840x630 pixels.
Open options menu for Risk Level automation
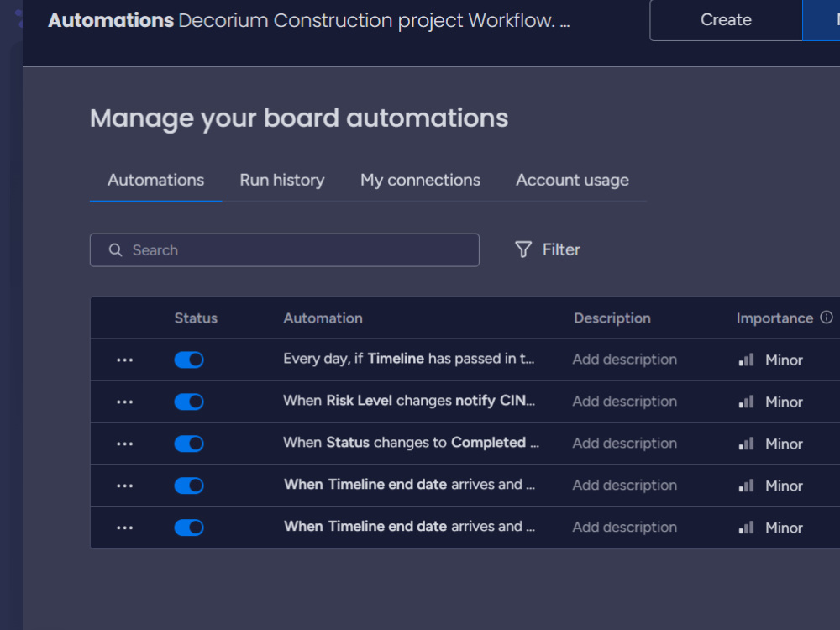pyautogui.click(x=125, y=402)
